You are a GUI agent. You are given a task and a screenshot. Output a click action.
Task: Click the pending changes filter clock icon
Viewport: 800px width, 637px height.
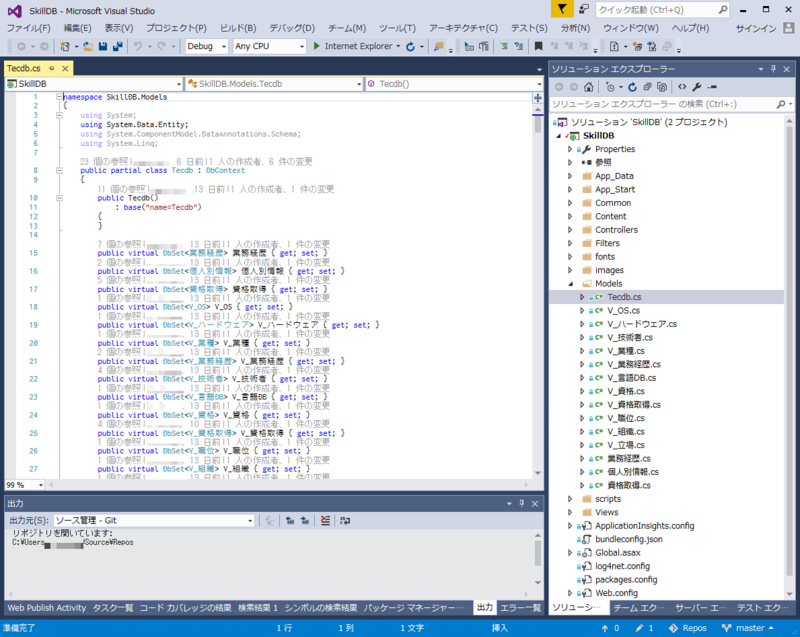610,87
